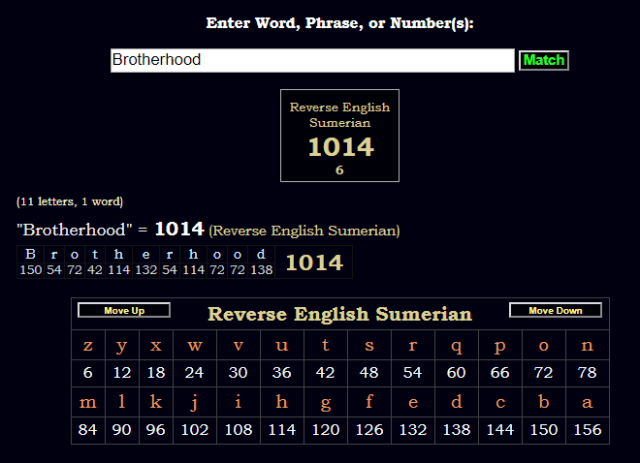The image size is (640, 463).
Task: Click the Move Up button
Action: coord(124,311)
